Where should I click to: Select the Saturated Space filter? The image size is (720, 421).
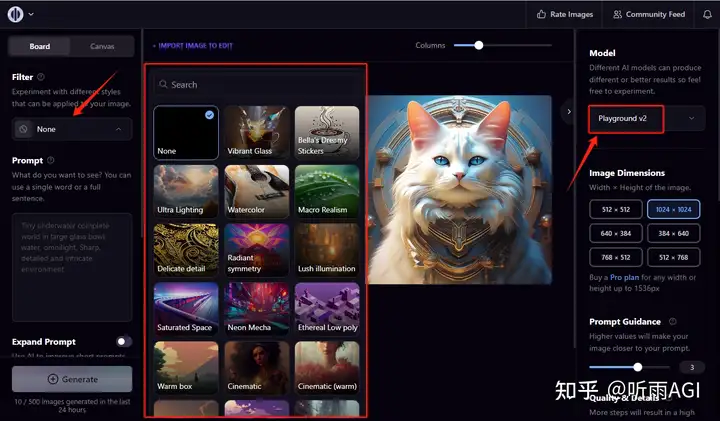(186, 309)
